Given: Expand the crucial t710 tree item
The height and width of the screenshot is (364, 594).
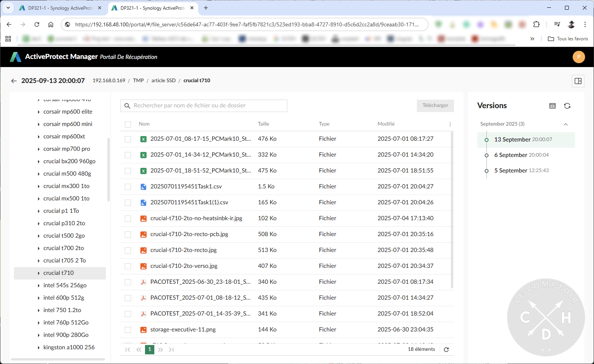Looking at the screenshot, I should click(38, 273).
